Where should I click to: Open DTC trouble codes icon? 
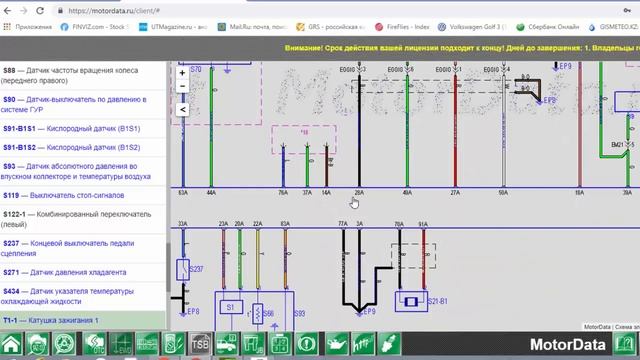94,344
